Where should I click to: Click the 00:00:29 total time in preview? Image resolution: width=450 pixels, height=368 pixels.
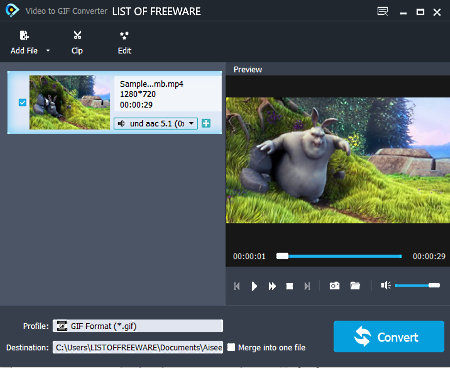(429, 256)
